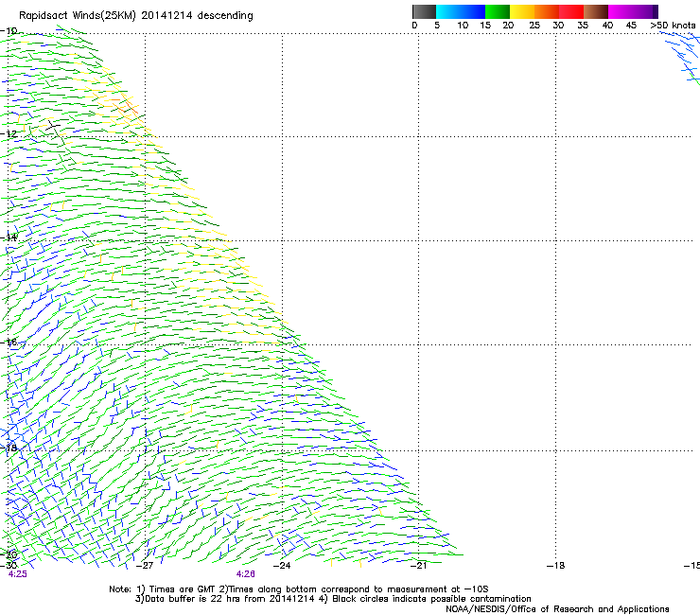Click the green 15-20 knots legend segment

[x=498, y=11]
